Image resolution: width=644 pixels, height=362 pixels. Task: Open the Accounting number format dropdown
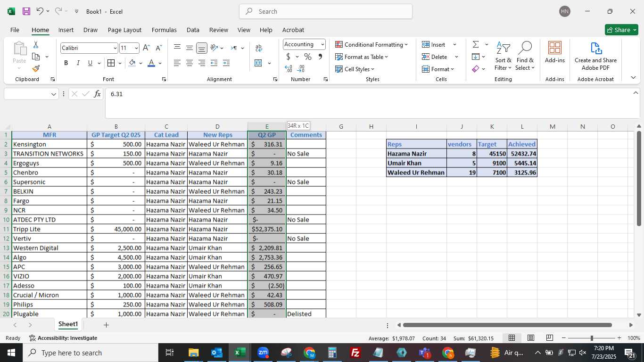[322, 44]
